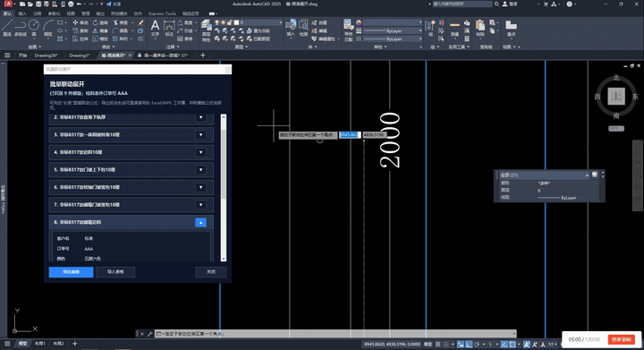Expand the 修改 panel title dropdown
The image size is (644, 350).
coord(108,47)
